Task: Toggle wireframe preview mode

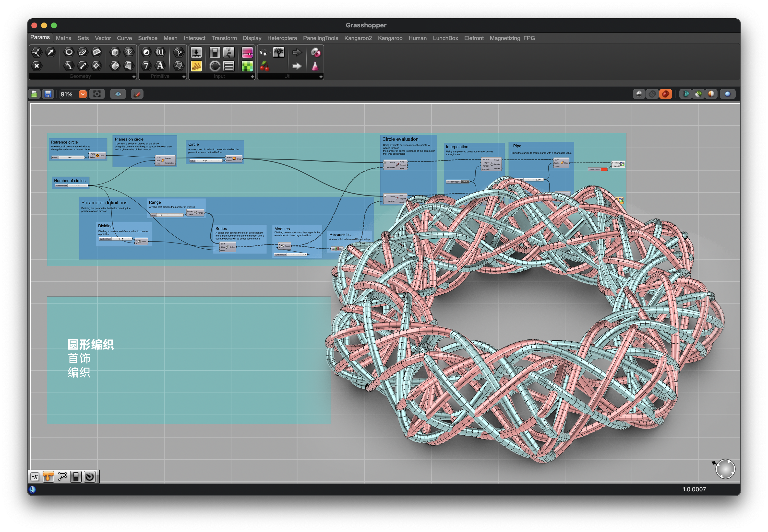Action: click(x=652, y=94)
